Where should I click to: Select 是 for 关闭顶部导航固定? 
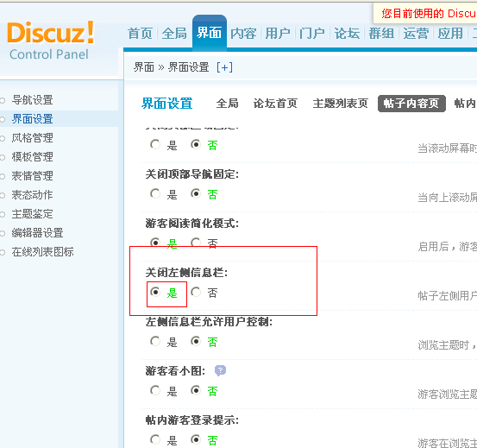[x=155, y=193]
